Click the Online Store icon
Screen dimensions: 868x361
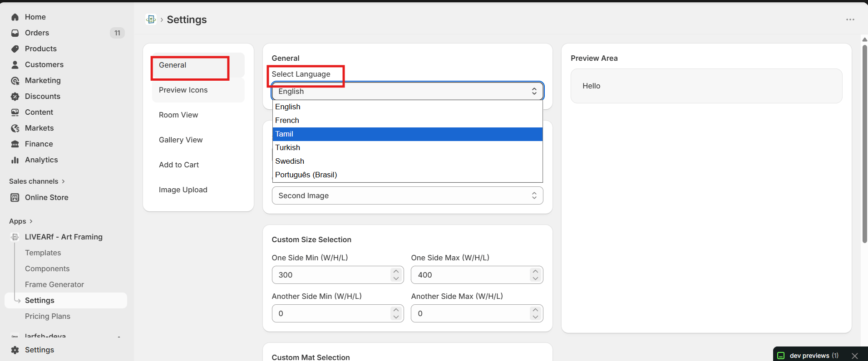click(x=15, y=198)
